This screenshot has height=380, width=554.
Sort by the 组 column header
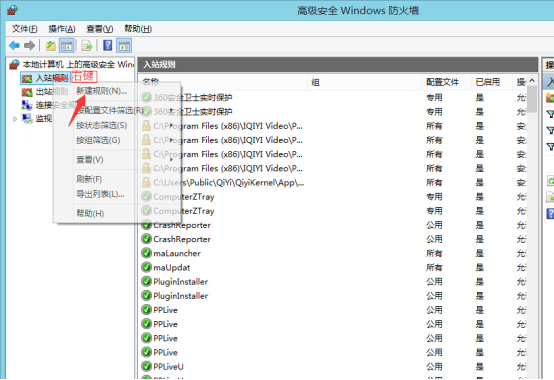[x=365, y=82]
